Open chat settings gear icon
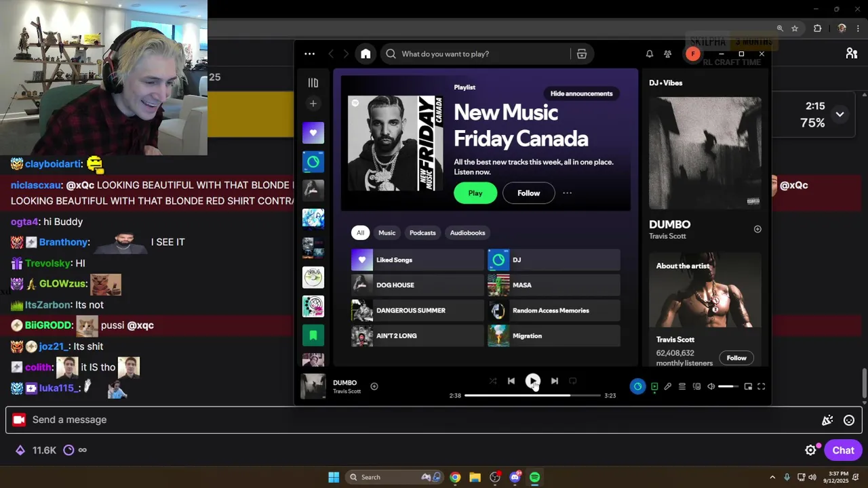Image resolution: width=868 pixels, height=488 pixels. (x=810, y=450)
